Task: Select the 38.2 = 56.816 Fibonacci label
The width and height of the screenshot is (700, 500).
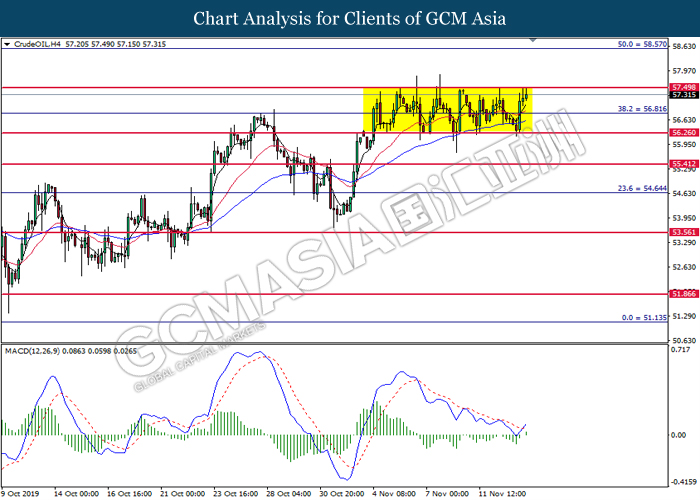Action: click(642, 109)
